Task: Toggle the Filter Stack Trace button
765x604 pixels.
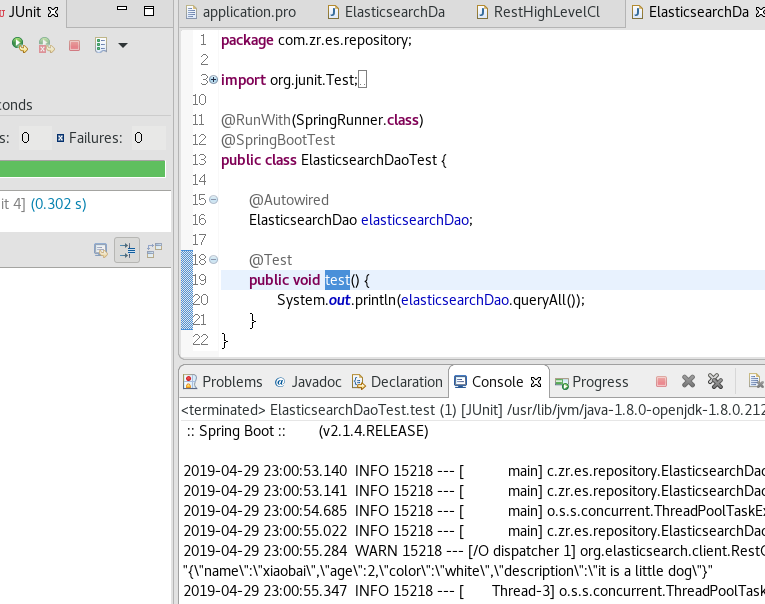Action: [x=127, y=250]
